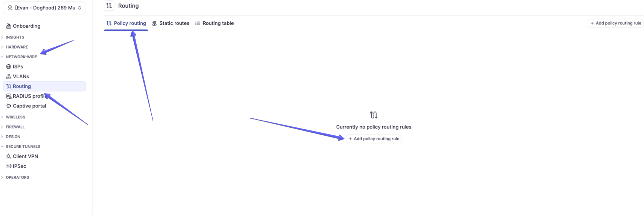The width and height of the screenshot is (644, 215).
Task: Collapse the SECURE TUNNELS section
Action: (23, 147)
